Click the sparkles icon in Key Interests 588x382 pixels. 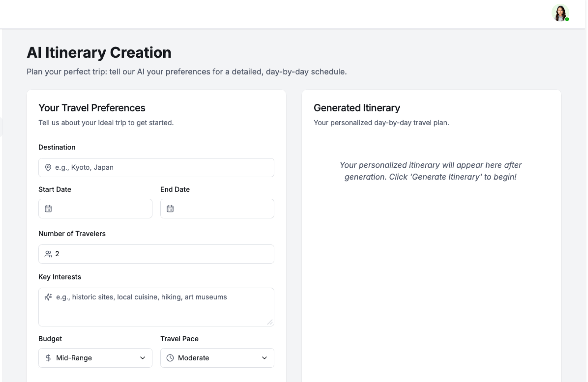pos(48,297)
